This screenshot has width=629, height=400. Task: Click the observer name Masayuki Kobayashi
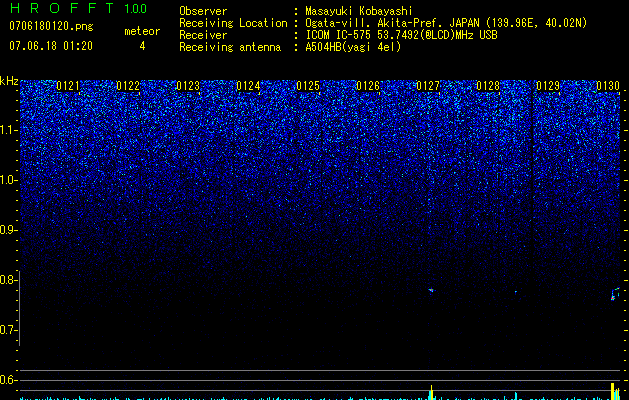point(359,11)
